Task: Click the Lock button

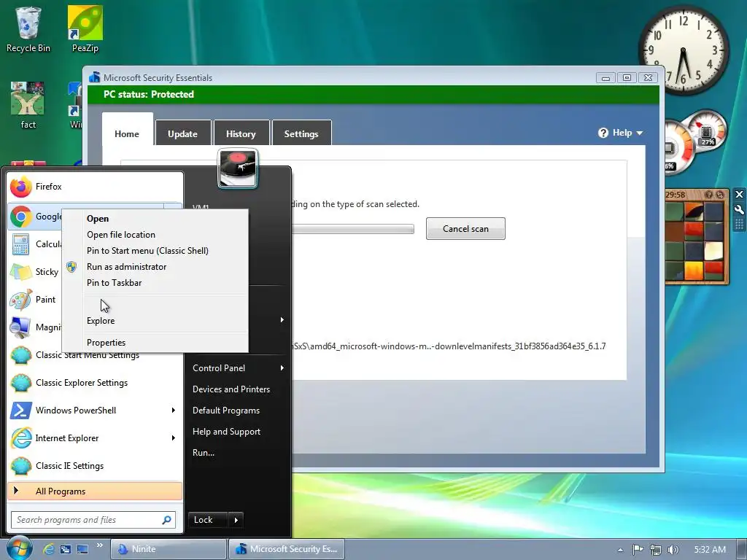Action: (208, 520)
